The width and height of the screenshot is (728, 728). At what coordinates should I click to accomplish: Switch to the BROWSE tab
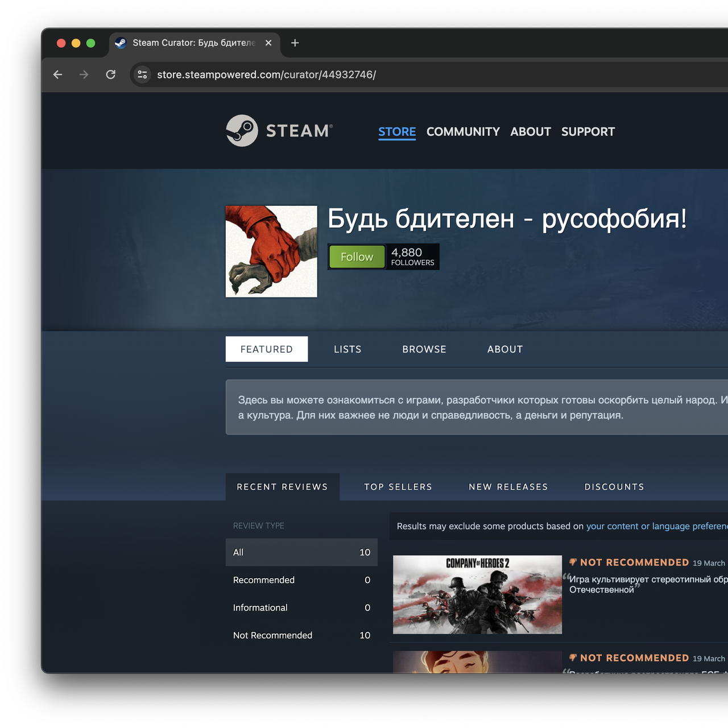424,349
